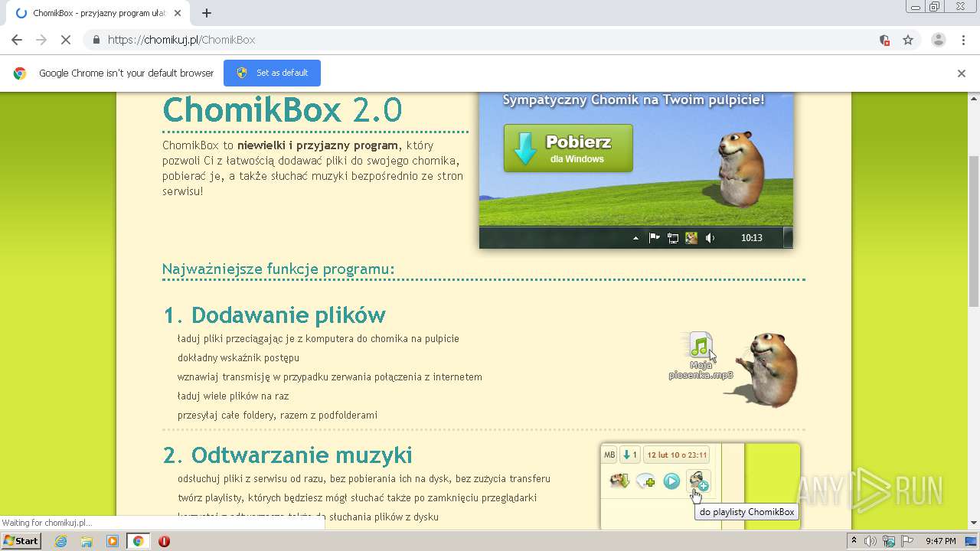
Task: Open the Chrome profile avatar
Action: tap(939, 40)
